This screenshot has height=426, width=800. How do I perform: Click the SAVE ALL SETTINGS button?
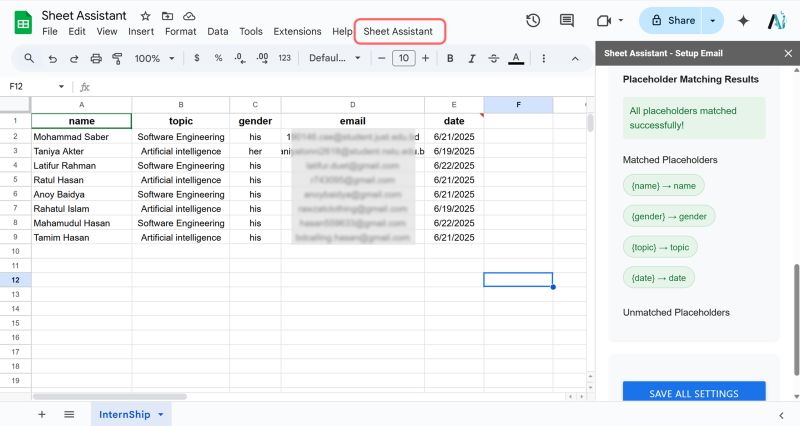point(694,392)
